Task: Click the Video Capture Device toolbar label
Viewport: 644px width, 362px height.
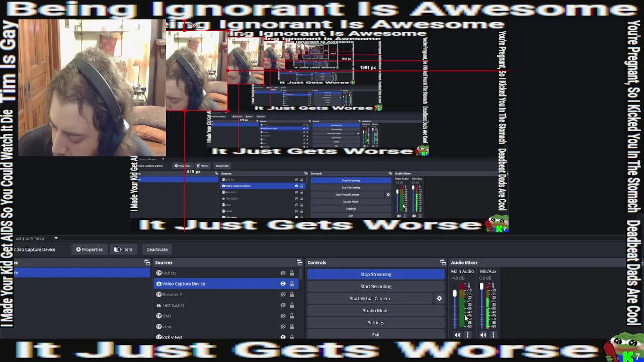Action: click(34, 249)
